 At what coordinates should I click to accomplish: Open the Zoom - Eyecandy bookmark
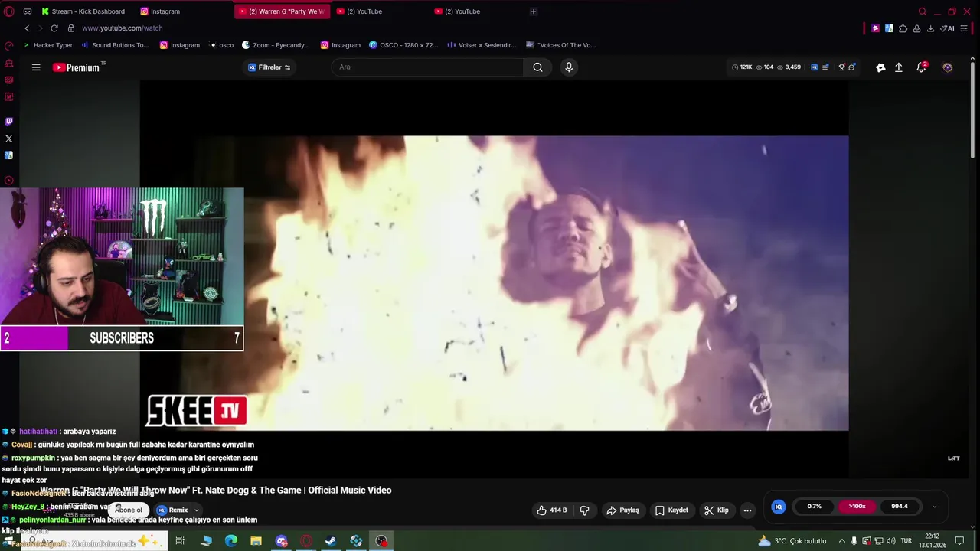pyautogui.click(x=276, y=45)
